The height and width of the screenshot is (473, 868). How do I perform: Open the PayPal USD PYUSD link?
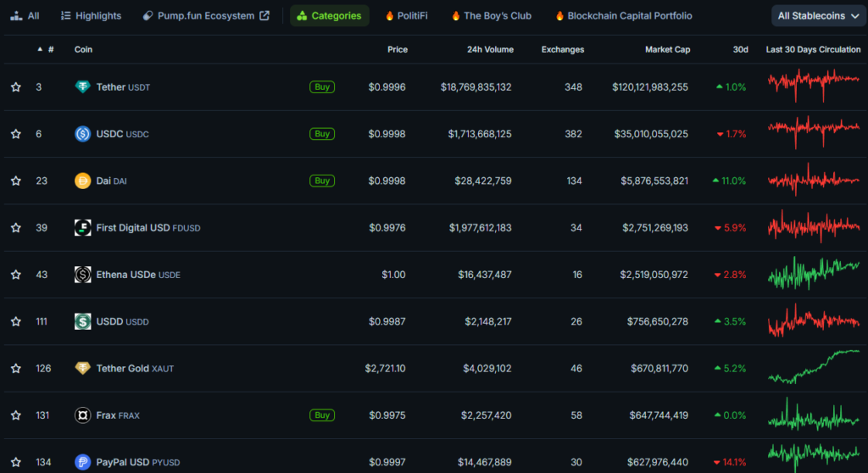tap(138, 462)
